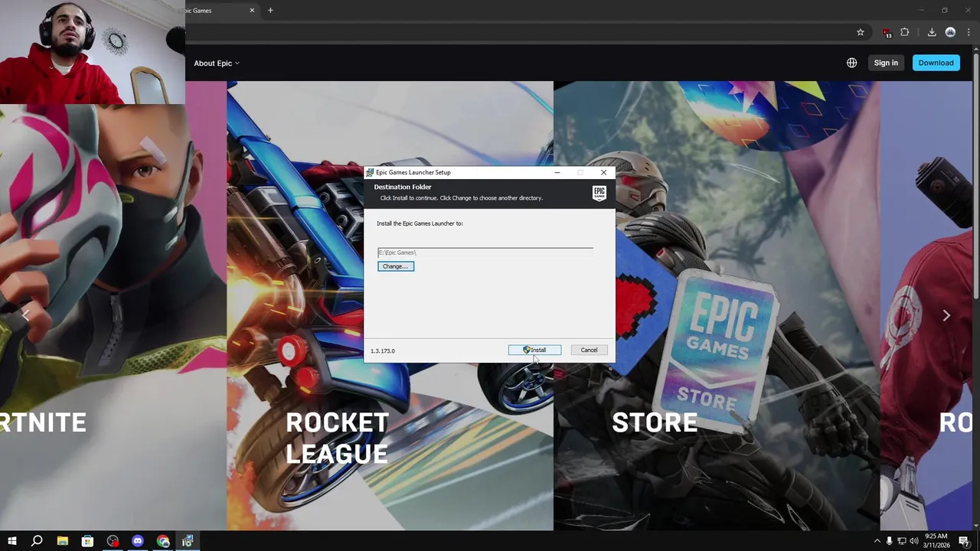Click the Epic Games logo in the setup header
The width and height of the screenshot is (980, 551).
pyautogui.click(x=599, y=193)
